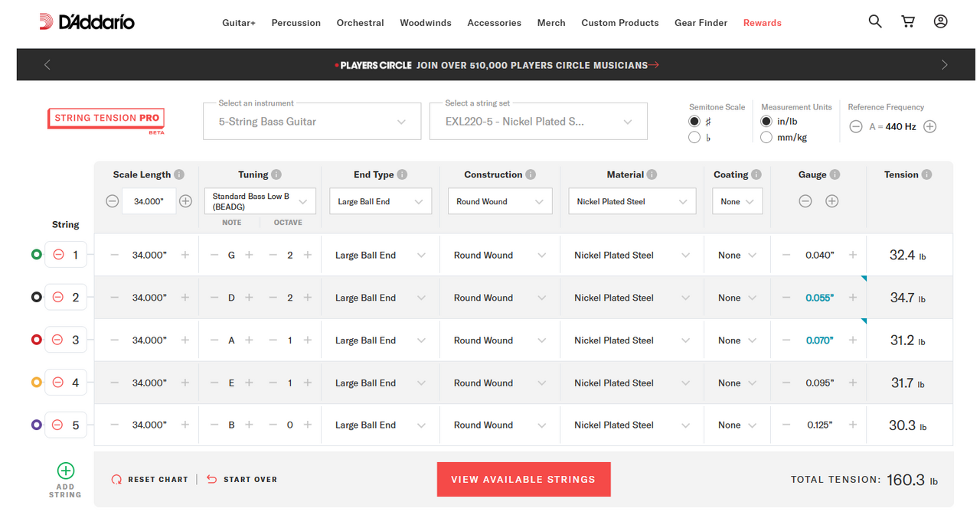Lower string 4 note from E
The image size is (980, 518).
click(x=214, y=383)
